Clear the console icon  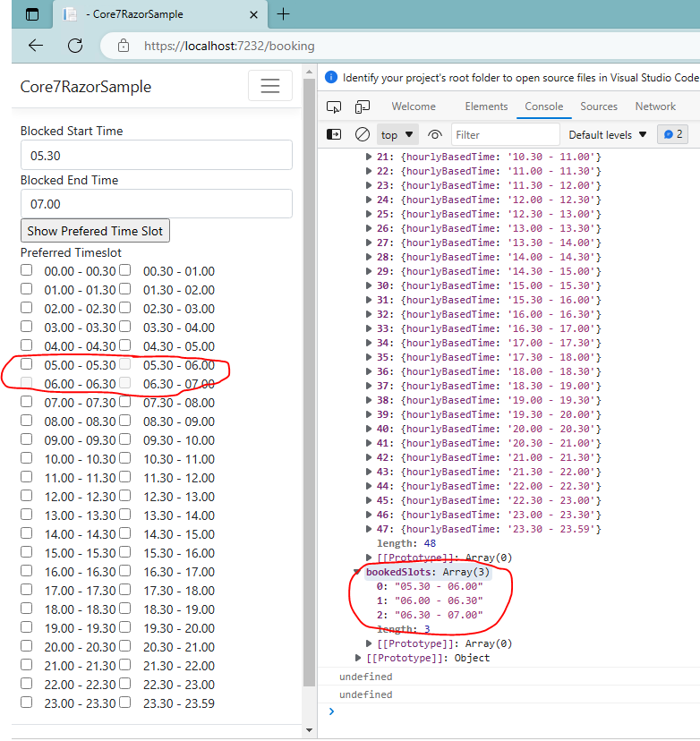coord(362,134)
